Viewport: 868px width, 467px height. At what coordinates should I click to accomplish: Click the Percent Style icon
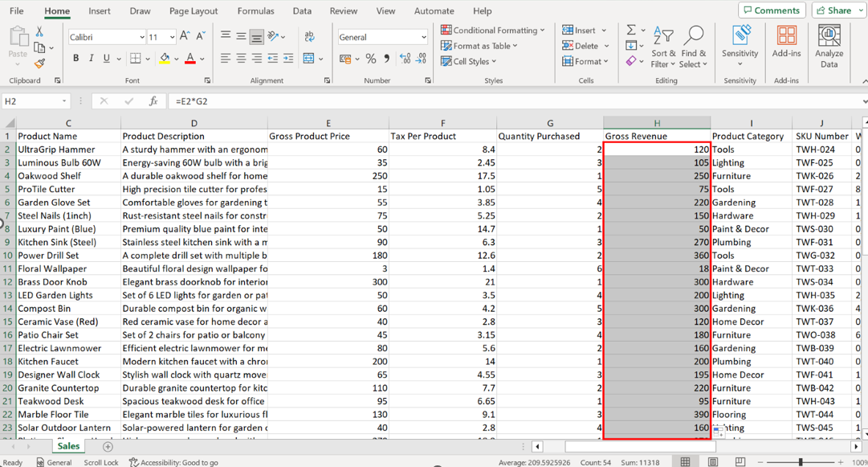370,59
